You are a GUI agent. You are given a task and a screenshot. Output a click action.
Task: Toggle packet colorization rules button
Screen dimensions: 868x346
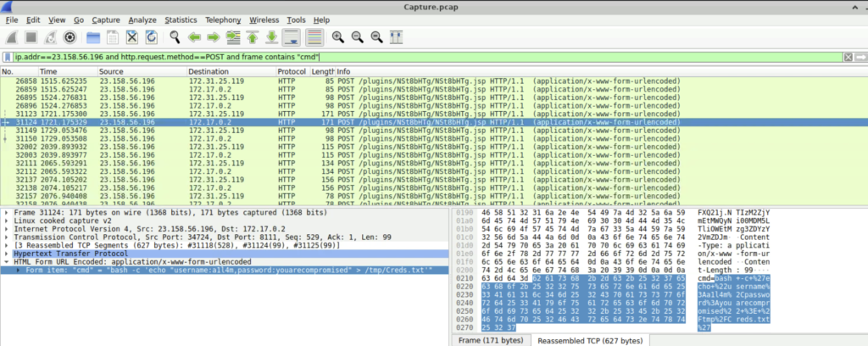(314, 37)
